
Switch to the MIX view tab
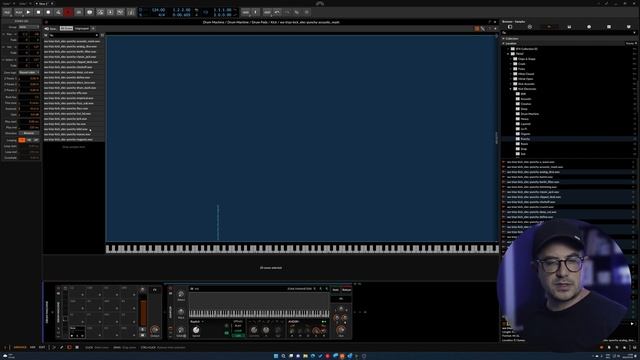(x=33, y=347)
